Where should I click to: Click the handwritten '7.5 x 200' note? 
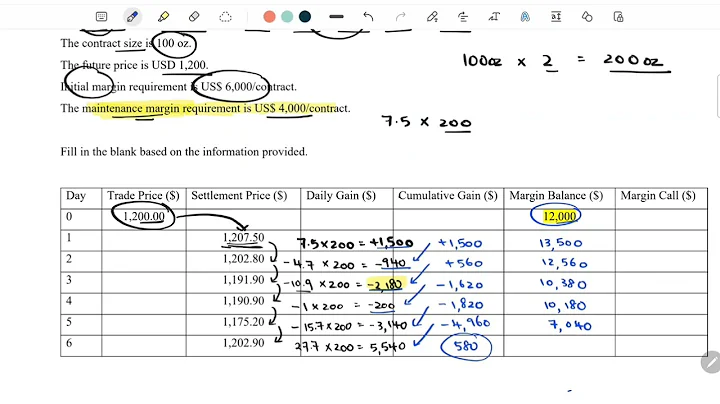pyautogui.click(x=427, y=122)
